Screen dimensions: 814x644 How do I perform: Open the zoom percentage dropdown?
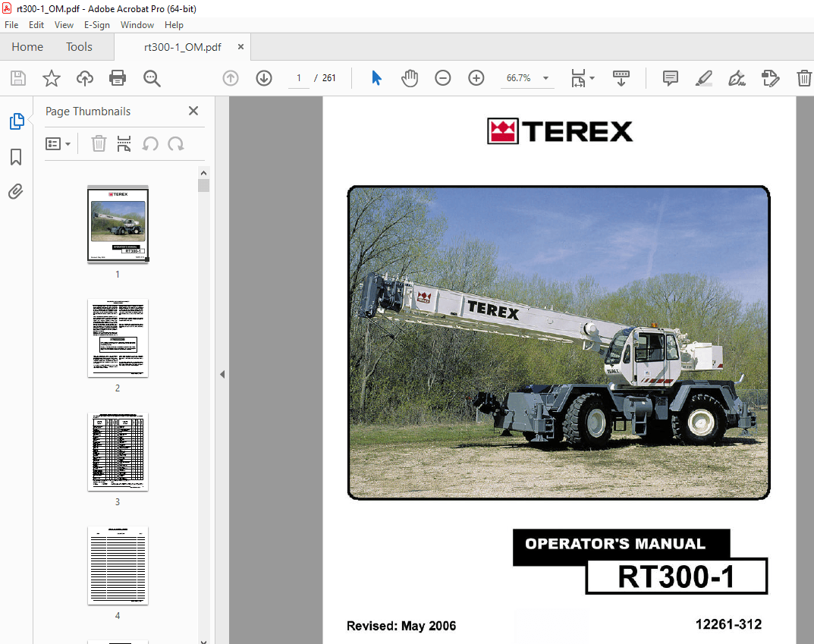(545, 77)
